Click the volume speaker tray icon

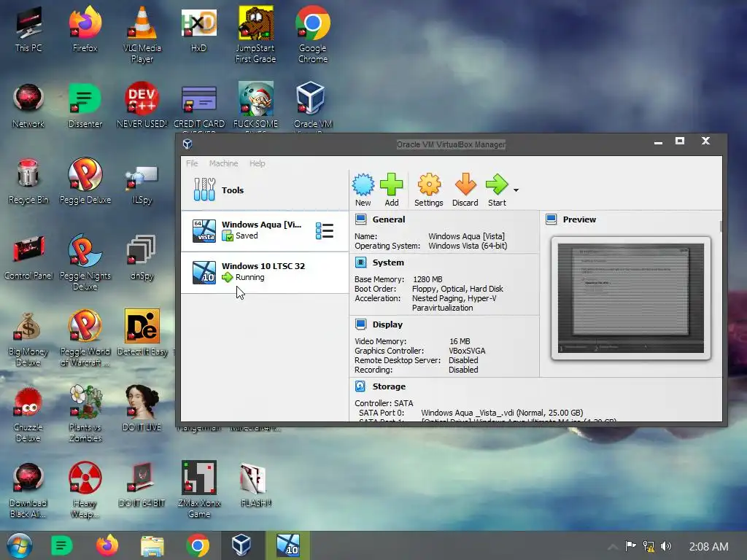(x=666, y=546)
